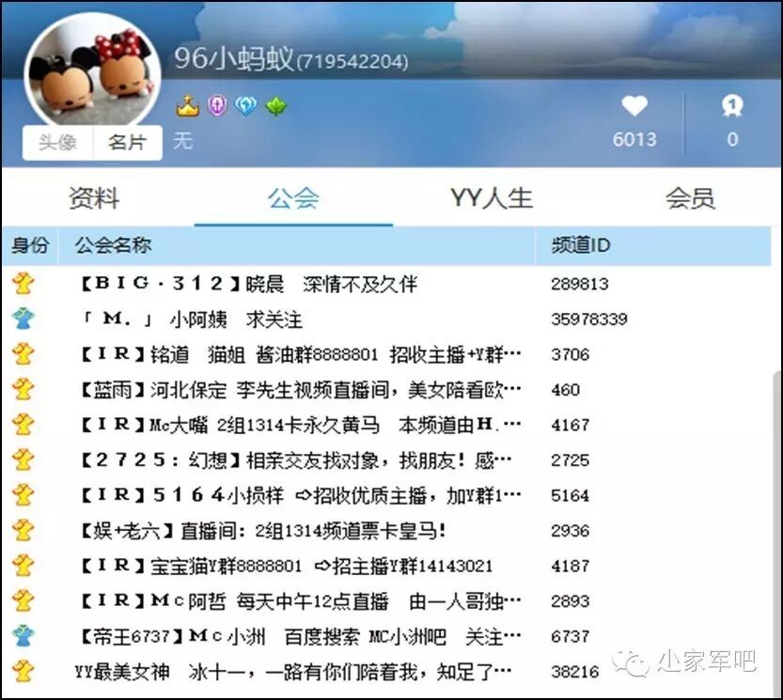
Task: Click the green leaf badge icon
Action: (x=276, y=106)
